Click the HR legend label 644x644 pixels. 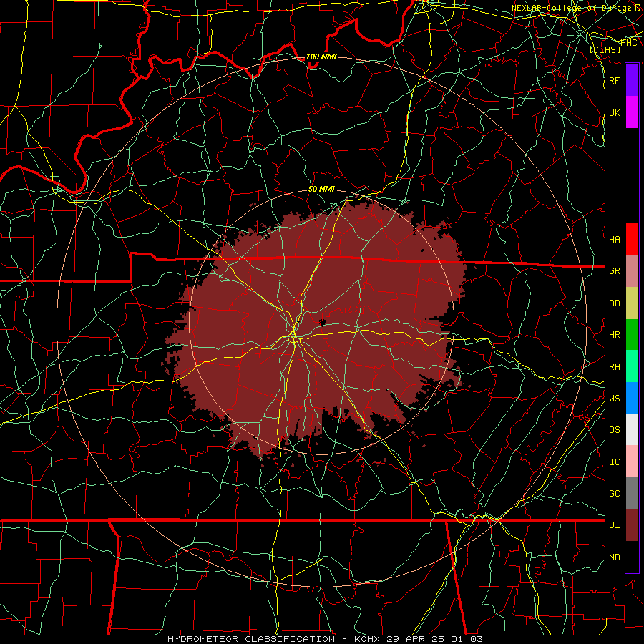(614, 335)
